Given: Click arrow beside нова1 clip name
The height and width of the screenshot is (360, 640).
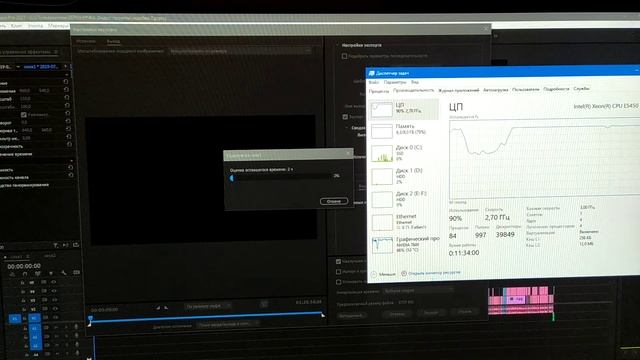Looking at the screenshot, I should 65,66.
